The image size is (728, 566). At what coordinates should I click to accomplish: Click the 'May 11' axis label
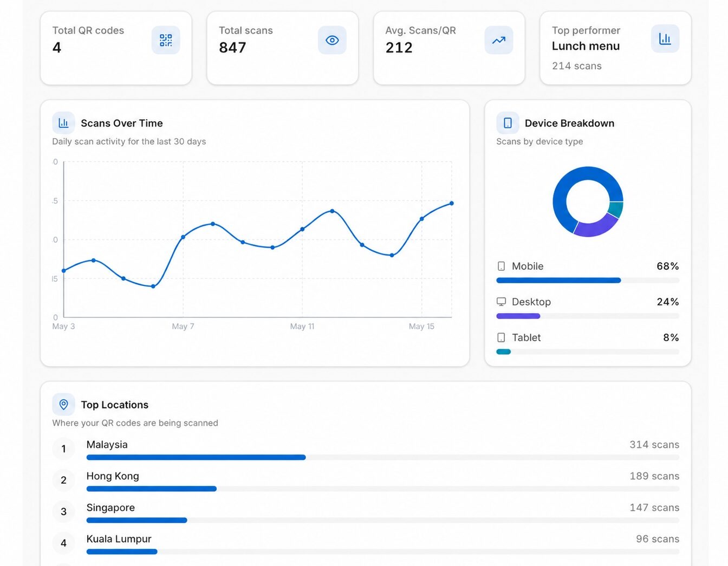[x=302, y=327]
